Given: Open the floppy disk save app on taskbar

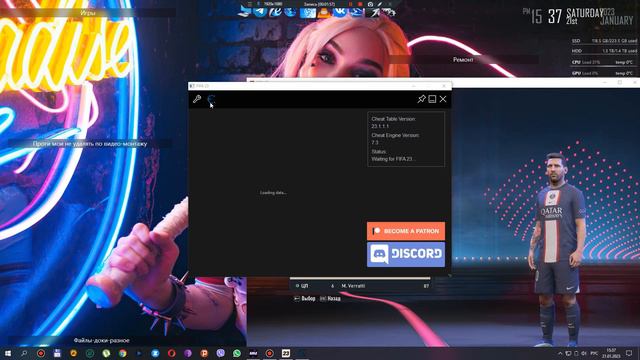Looking at the screenshot, I should [57, 353].
